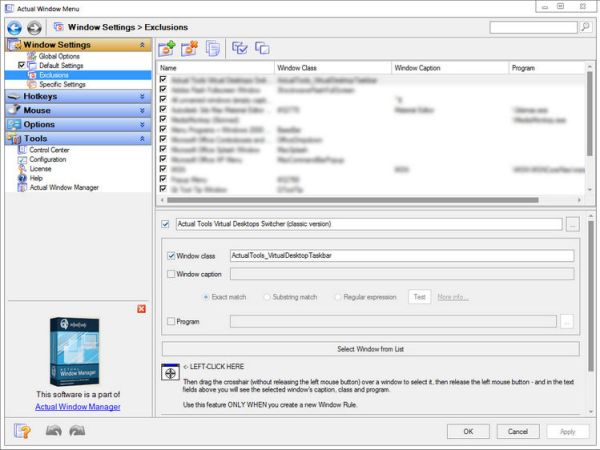Click the check-all windows toolbar icon

[240, 48]
